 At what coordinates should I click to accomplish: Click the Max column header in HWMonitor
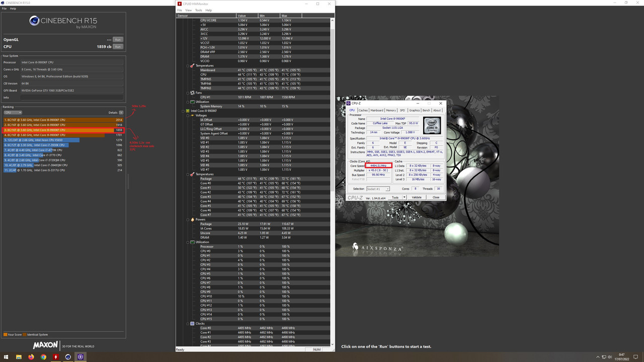coord(291,16)
